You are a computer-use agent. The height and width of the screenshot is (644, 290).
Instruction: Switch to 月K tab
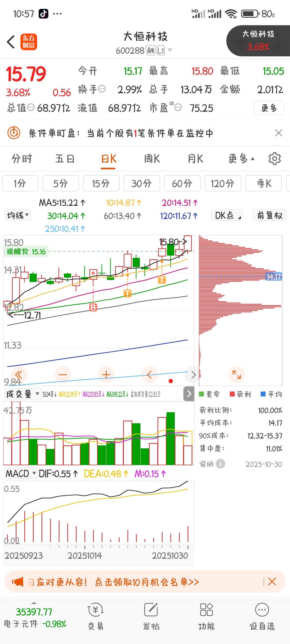(x=195, y=159)
